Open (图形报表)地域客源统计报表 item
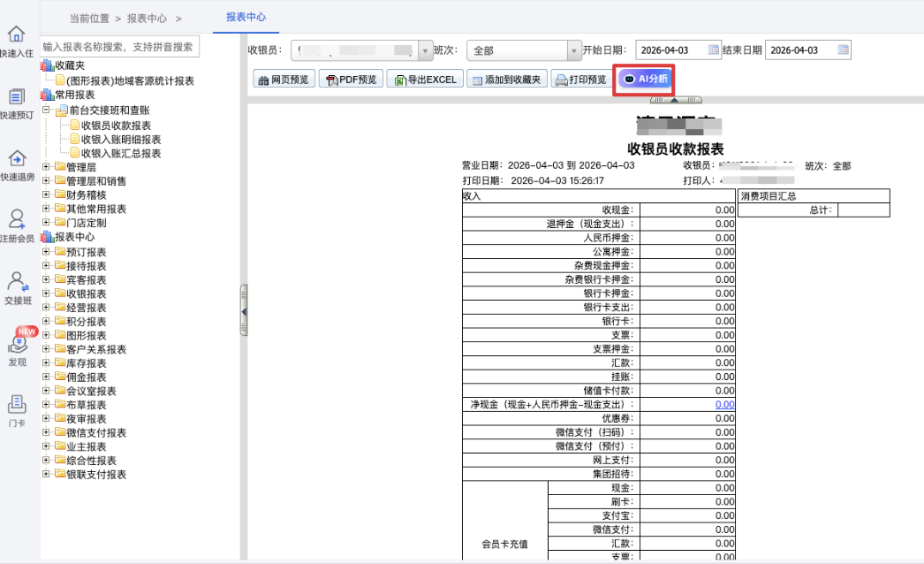The width and height of the screenshot is (924, 564). (x=130, y=80)
